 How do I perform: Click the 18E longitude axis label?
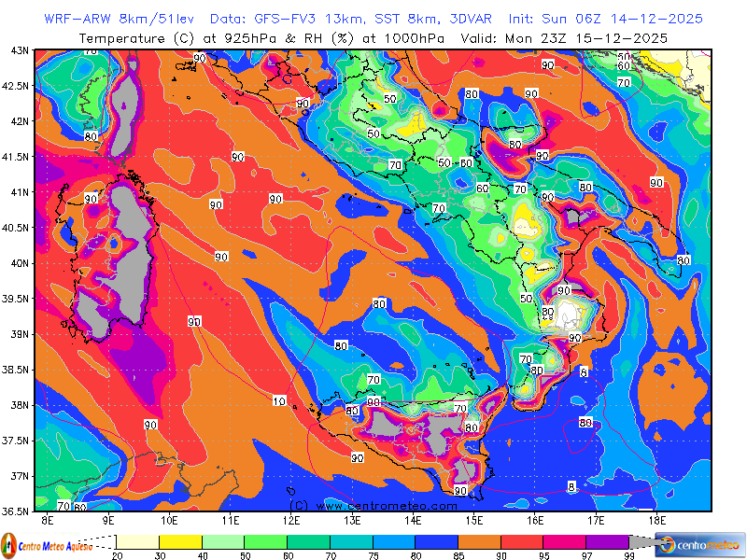[656, 520]
